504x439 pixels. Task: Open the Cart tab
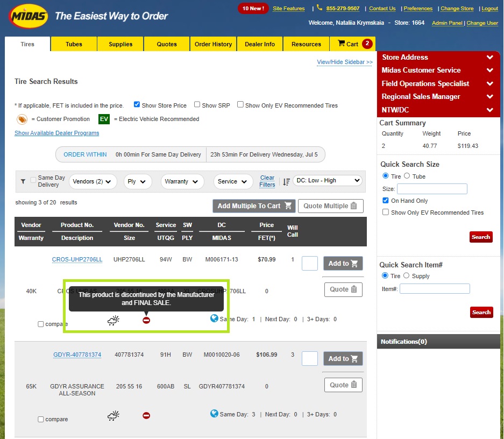(353, 44)
